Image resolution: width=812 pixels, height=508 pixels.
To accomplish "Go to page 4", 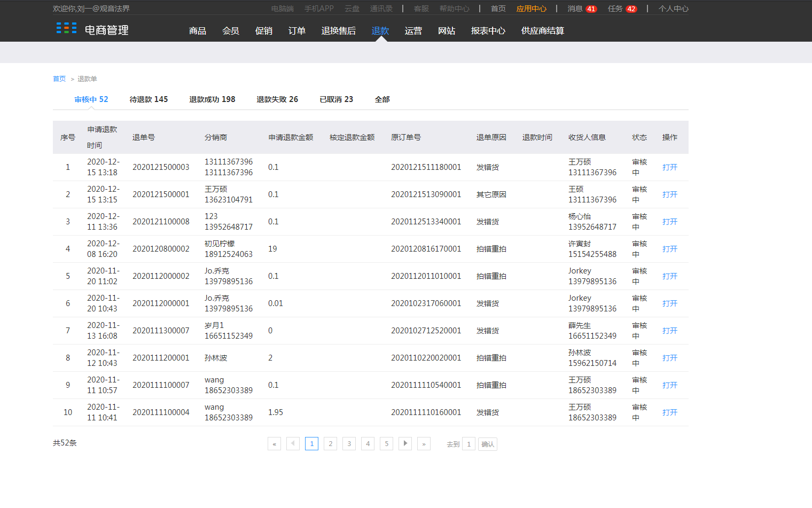I will tap(368, 444).
